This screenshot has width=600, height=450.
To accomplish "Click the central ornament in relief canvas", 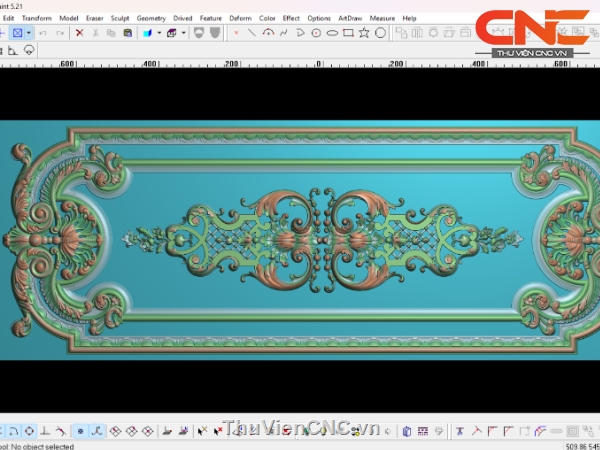I will 300,241.
